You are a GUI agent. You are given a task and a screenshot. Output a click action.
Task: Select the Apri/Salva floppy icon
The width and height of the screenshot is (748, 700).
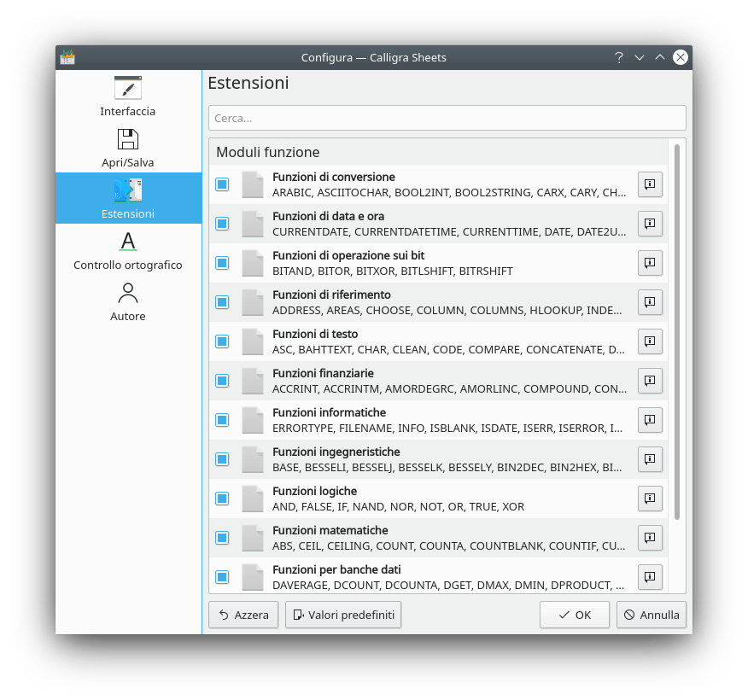click(128, 139)
